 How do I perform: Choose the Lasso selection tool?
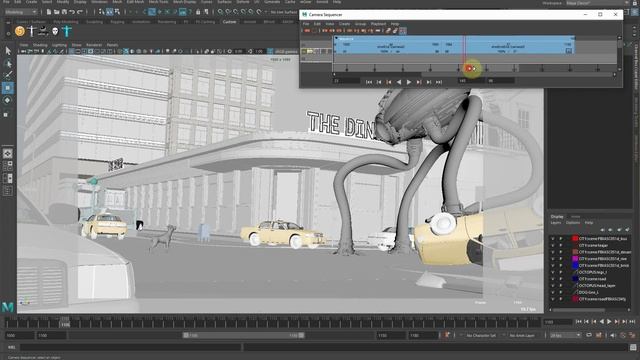click(8, 64)
